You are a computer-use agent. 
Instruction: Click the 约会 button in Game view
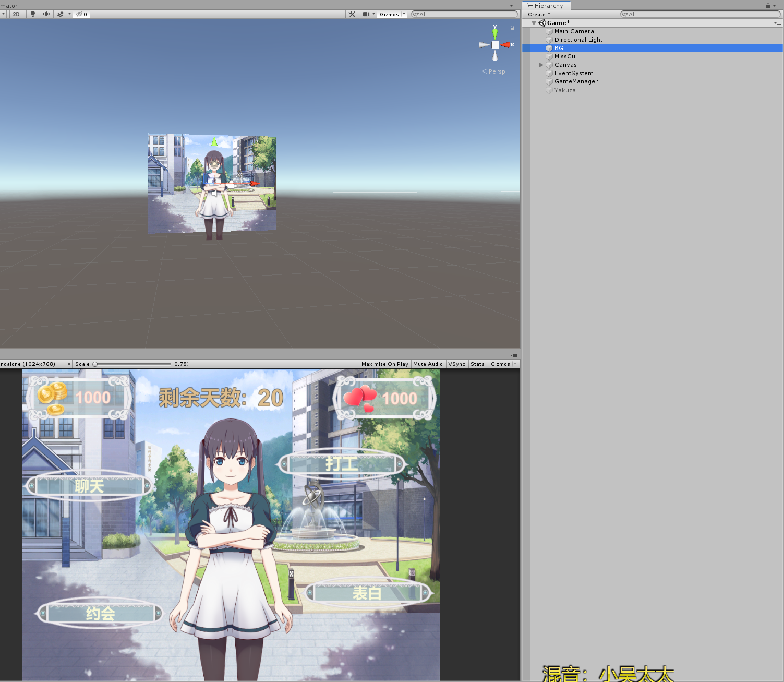(x=100, y=613)
